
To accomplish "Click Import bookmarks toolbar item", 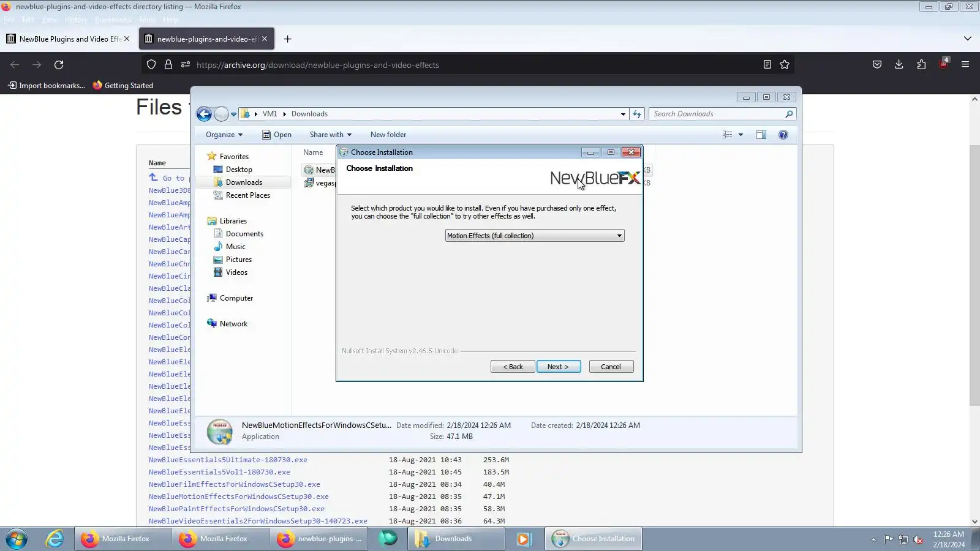I will click(47, 86).
